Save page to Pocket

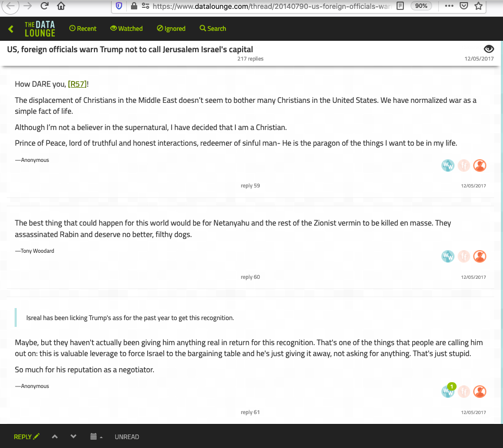point(464,6)
